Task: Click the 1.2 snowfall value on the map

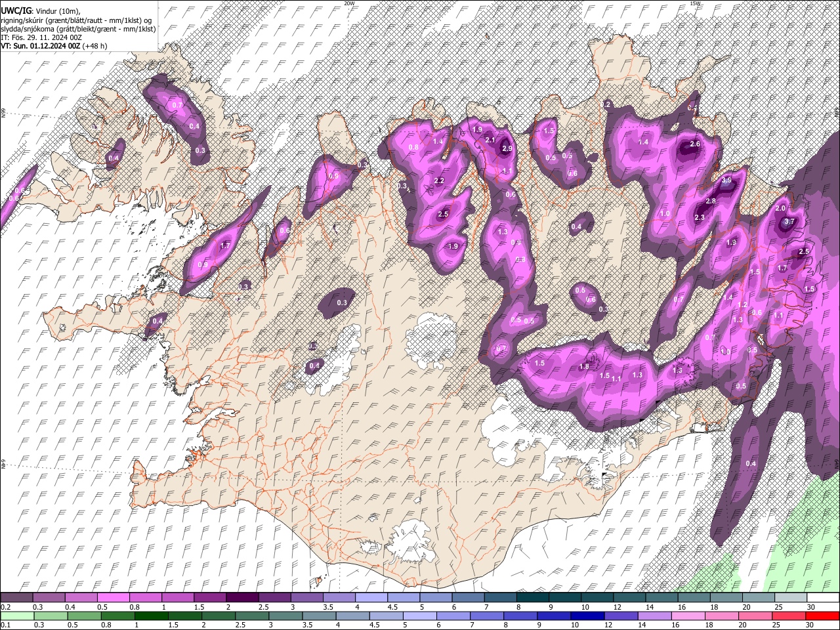Action: (x=743, y=304)
